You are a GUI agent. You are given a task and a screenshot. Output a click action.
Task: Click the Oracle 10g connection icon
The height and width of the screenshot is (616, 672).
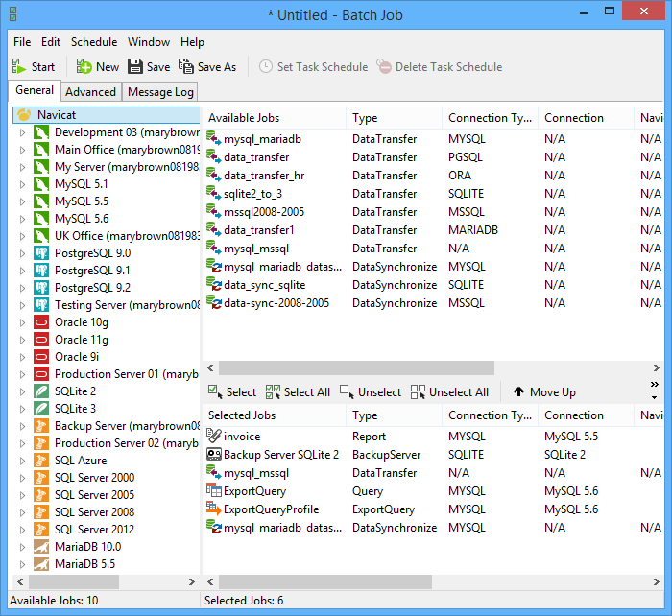click(41, 322)
